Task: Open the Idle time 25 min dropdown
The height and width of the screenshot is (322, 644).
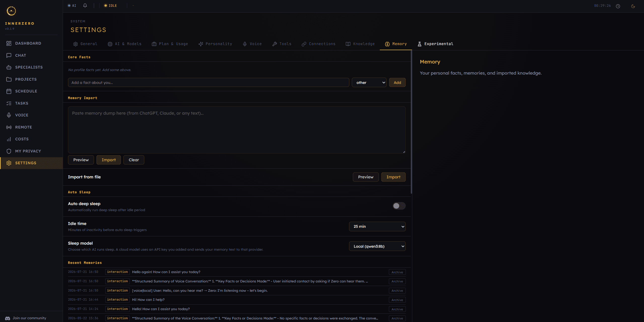Action: (x=377, y=227)
